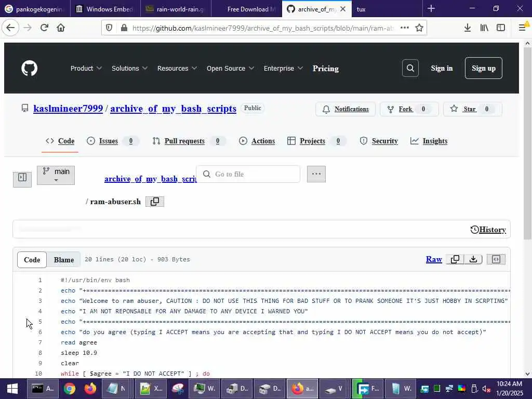This screenshot has height=399, width=532.
Task: Expand the Product menu
Action: pyautogui.click(x=86, y=68)
